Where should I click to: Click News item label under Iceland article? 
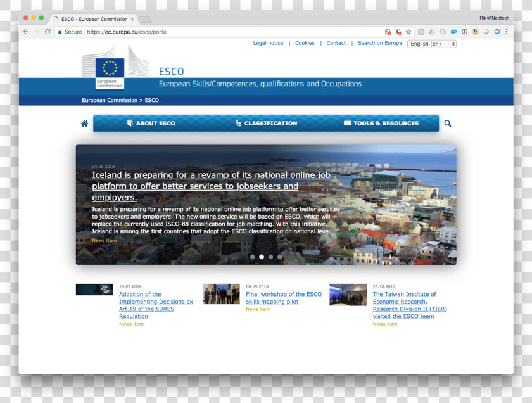(x=104, y=240)
